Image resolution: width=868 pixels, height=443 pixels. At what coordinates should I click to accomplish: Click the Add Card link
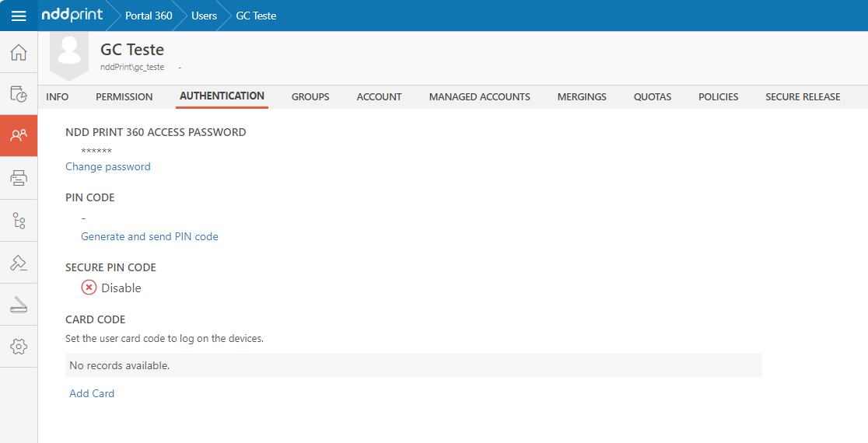pos(92,393)
